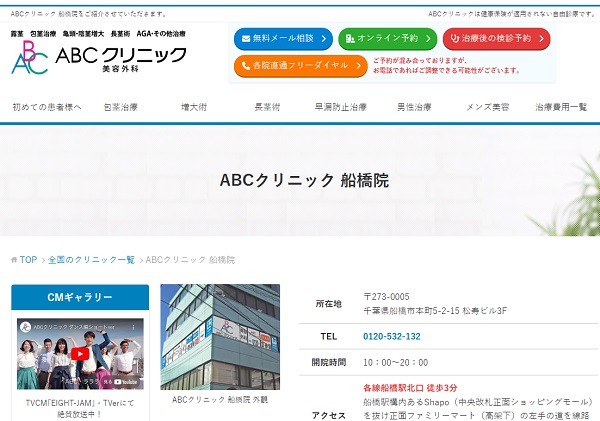600x421 pixels.
Task: Click the building icon in オンライン予約
Action: coord(350,39)
